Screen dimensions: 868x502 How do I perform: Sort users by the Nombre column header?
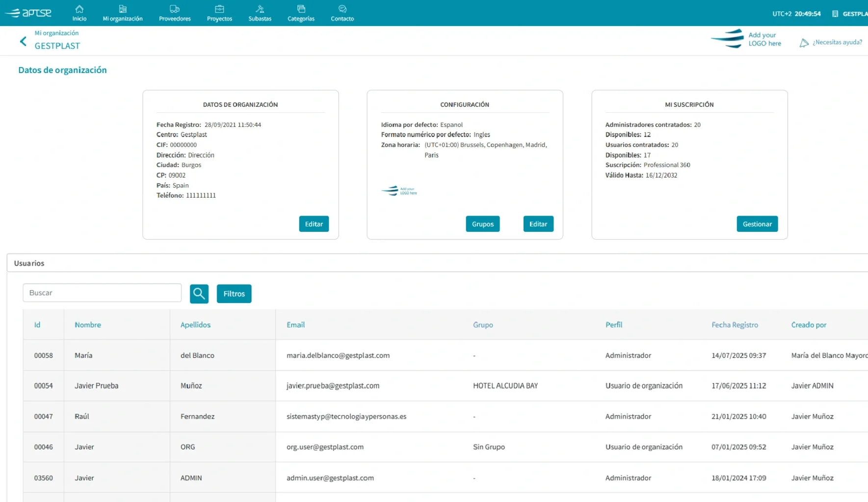88,325
